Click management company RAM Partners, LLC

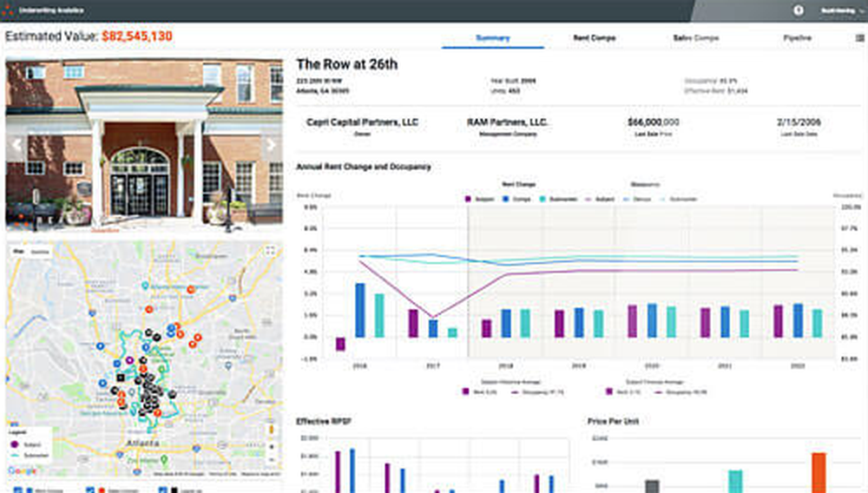[x=507, y=122]
